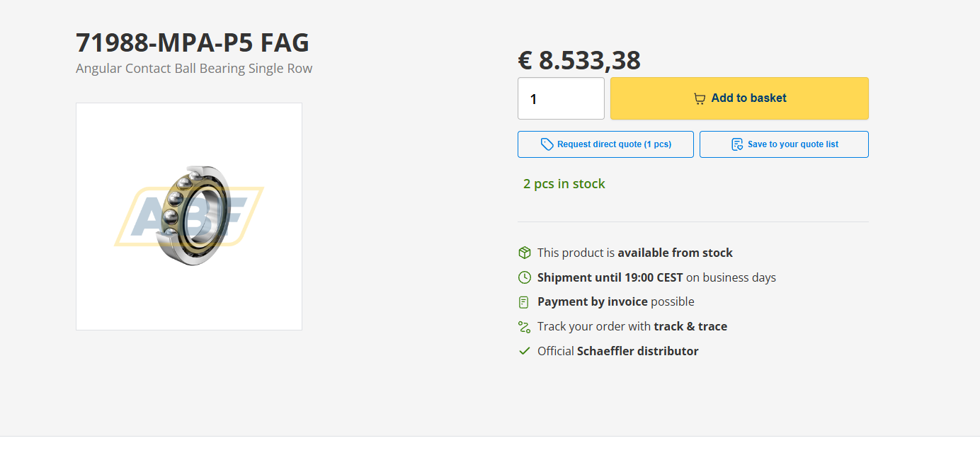980x472 pixels.
Task: Click the box icon next to available from stock
Action: (524, 253)
